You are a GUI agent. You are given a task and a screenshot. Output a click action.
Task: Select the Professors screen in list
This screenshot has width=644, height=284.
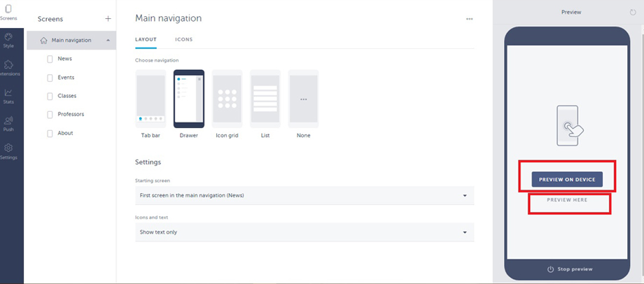point(71,114)
